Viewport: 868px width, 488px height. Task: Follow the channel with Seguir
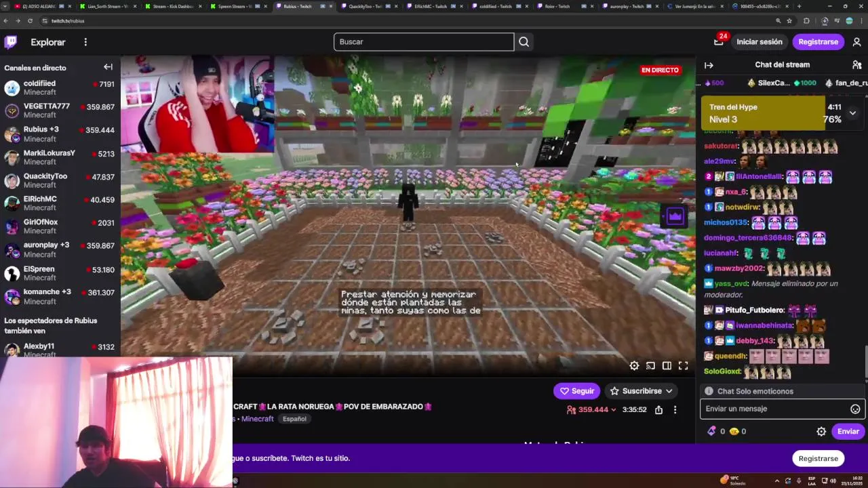tap(576, 391)
